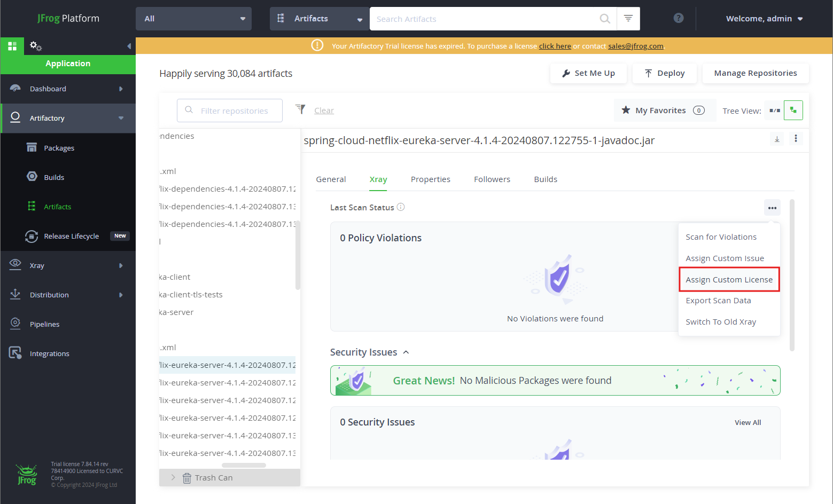
Task: Select ka-client tree item
Action: coord(175,277)
